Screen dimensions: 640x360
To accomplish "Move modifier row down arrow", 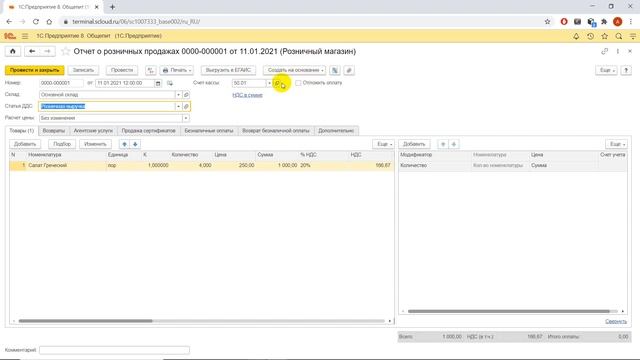I will 453,144.
